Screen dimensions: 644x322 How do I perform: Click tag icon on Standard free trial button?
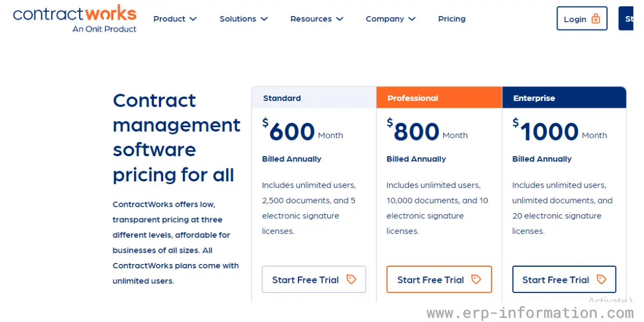click(352, 280)
